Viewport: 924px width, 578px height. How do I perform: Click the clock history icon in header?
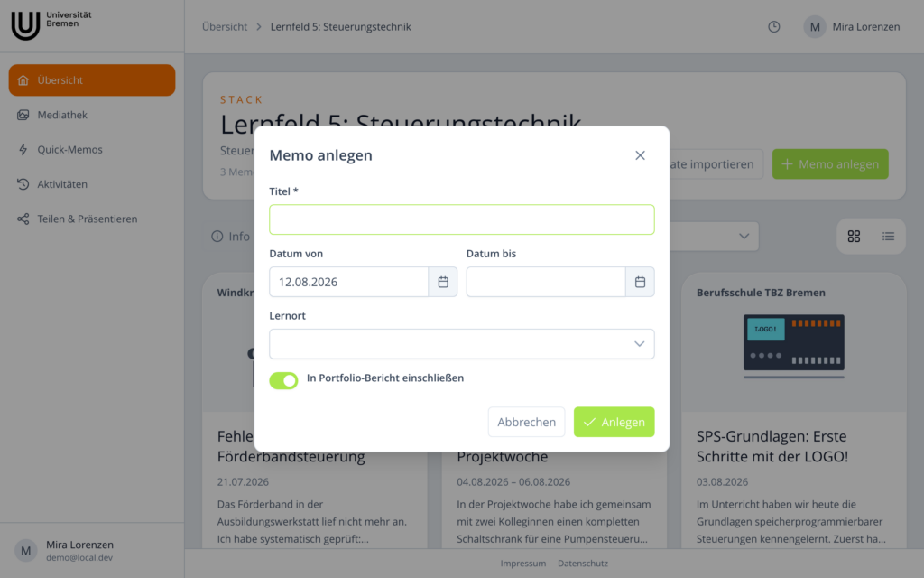point(773,26)
